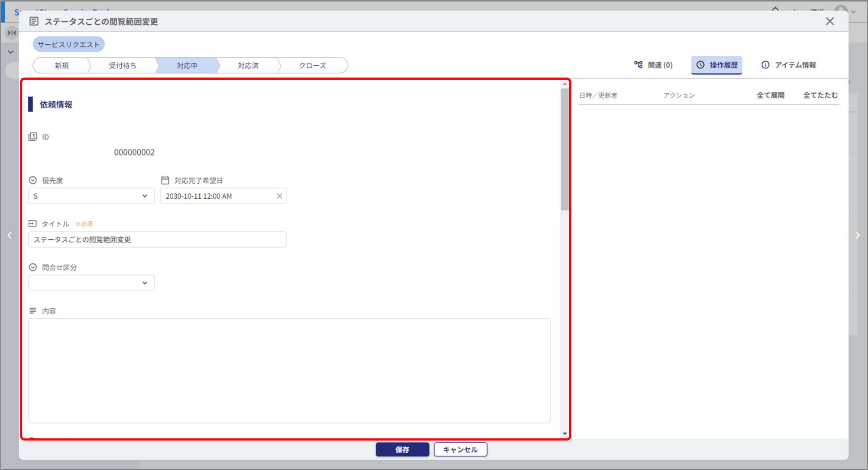Click 全て展開 expand all link
This screenshot has height=470, width=868.
coord(770,95)
